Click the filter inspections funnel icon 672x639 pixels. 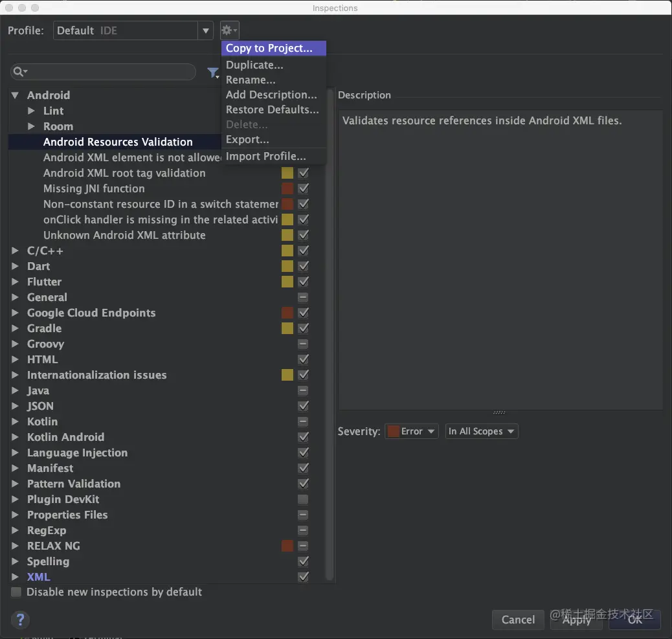point(213,73)
